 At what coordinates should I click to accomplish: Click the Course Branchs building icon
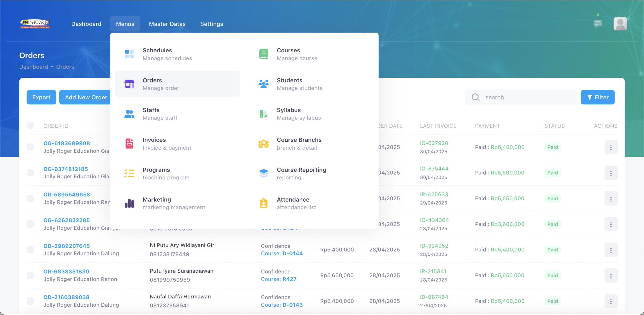pyautogui.click(x=263, y=144)
